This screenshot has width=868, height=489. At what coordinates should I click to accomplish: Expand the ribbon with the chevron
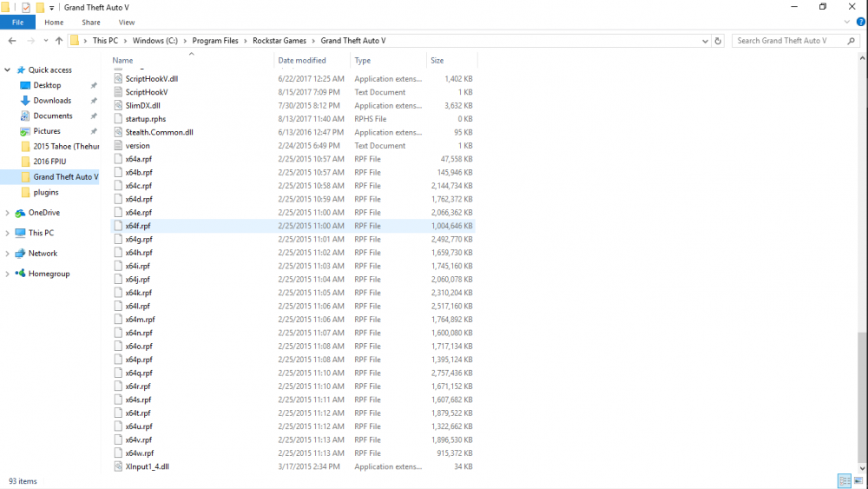click(846, 23)
